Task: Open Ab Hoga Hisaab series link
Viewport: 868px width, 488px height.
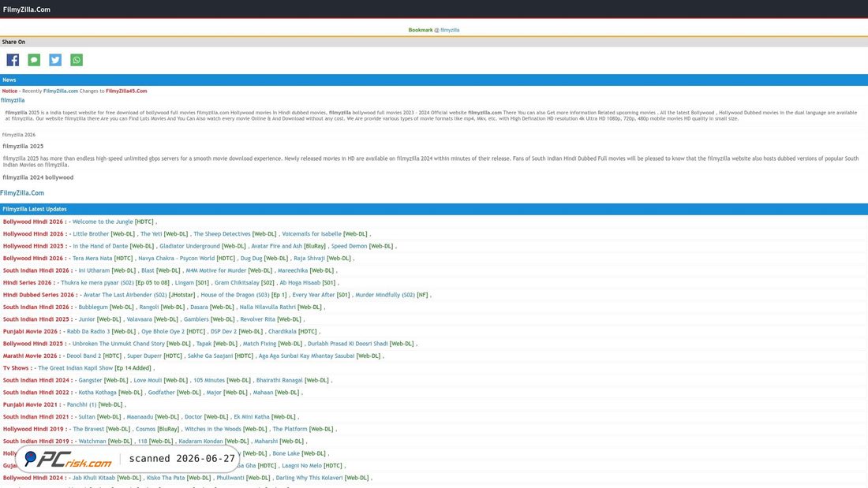Action: [x=300, y=283]
